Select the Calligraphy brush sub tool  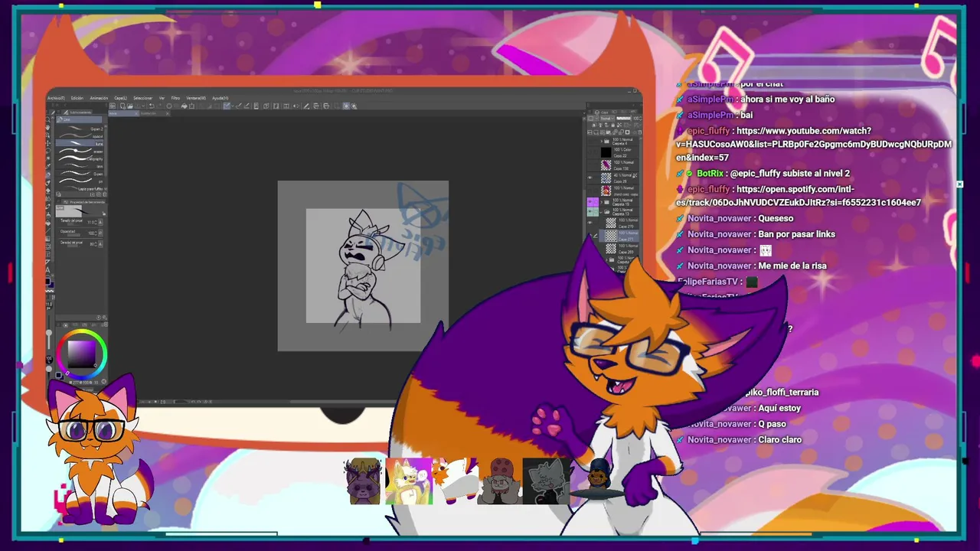tap(80, 158)
